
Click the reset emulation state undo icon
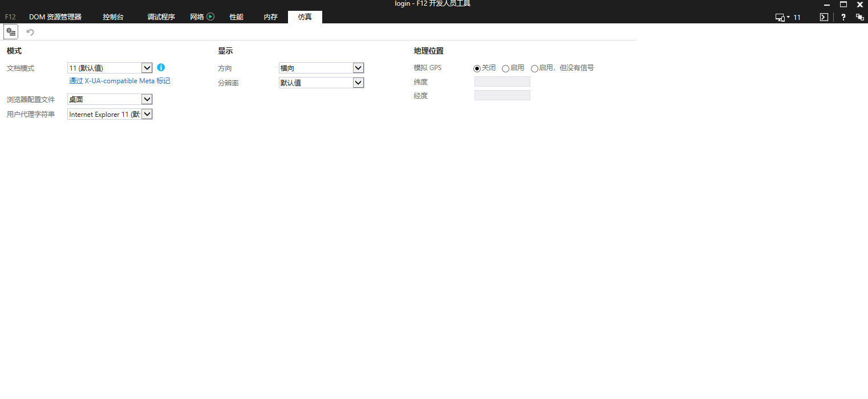[30, 31]
